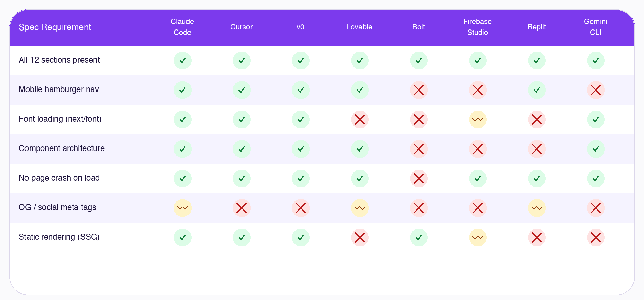644x300 pixels.
Task: Click Gemini CLI cross for Static rendering (SSG)
Action: click(x=596, y=237)
